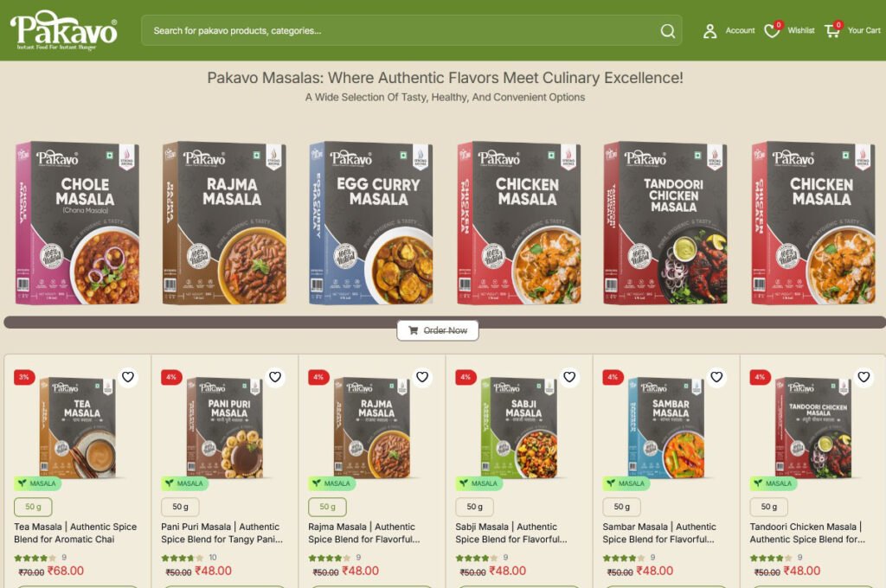Favorite Sabji Masala with heart icon
This screenshot has width=886, height=588.
(569, 377)
